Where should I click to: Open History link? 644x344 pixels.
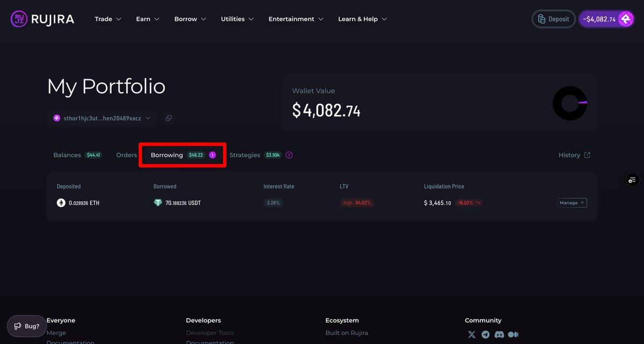point(574,155)
